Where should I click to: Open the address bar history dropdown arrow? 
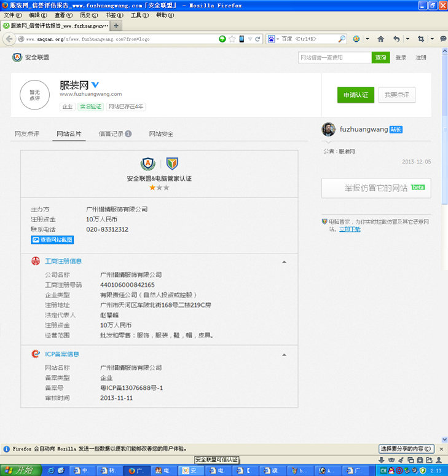[250, 39]
